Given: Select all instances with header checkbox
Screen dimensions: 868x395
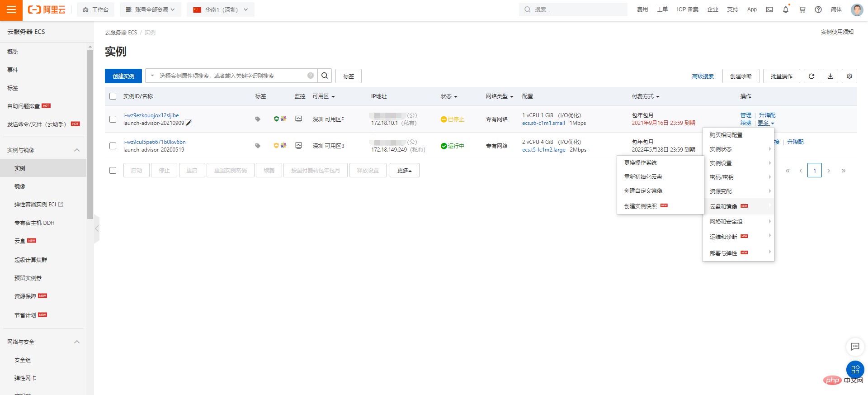Looking at the screenshot, I should [x=113, y=96].
